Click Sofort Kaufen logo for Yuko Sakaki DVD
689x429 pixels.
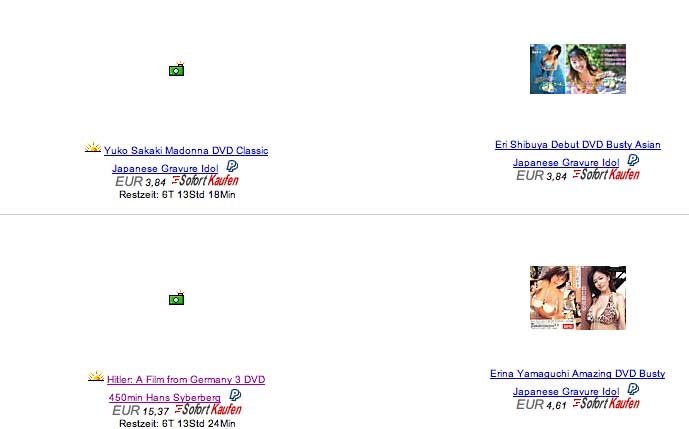point(205,181)
